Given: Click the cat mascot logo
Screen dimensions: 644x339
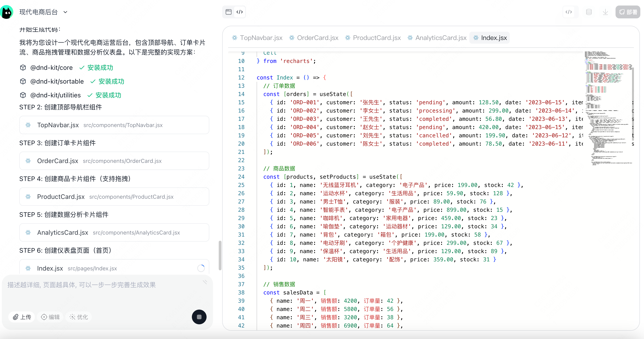Looking at the screenshot, I should 7,12.
